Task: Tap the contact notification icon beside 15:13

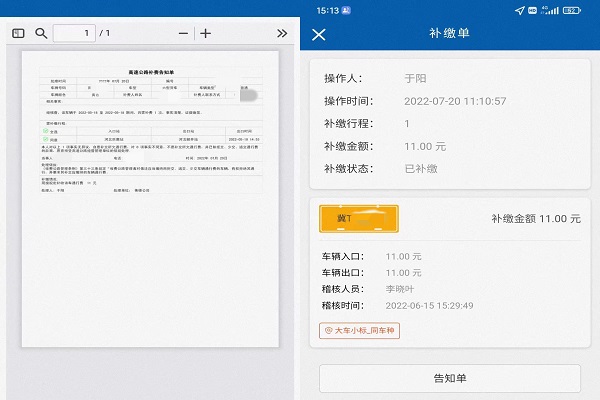Action: tap(345, 10)
